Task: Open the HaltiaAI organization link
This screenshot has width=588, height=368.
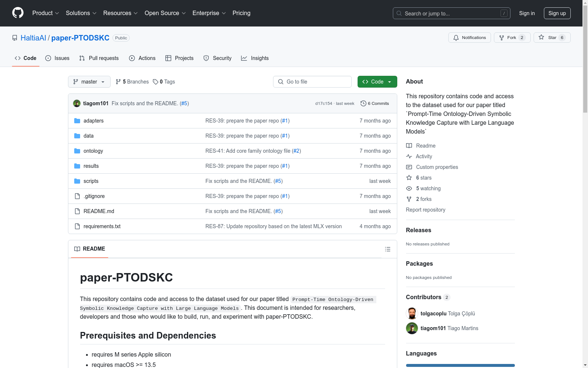Action: pyautogui.click(x=33, y=38)
